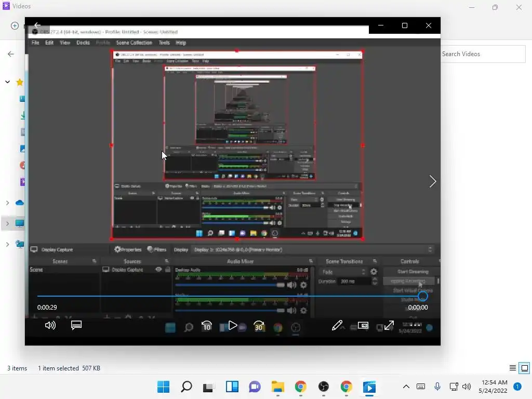This screenshot has width=532, height=399.
Task: Open subtitles and captions menu
Action: (x=76, y=325)
